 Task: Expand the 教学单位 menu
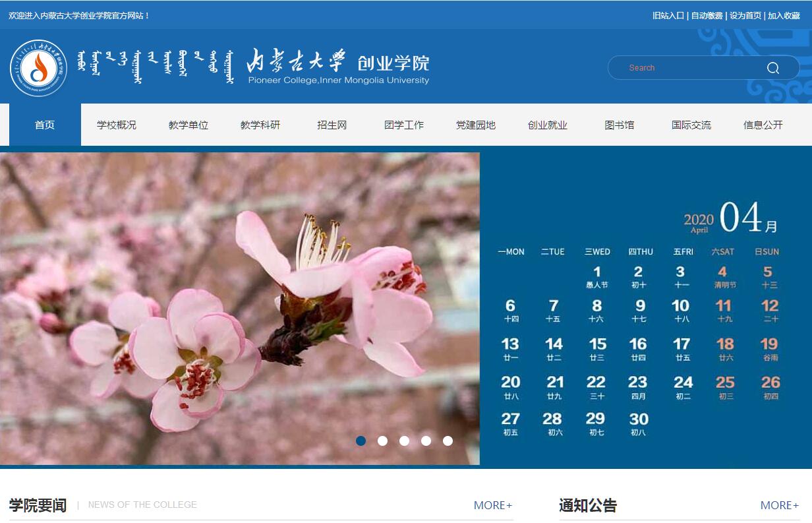coord(188,125)
